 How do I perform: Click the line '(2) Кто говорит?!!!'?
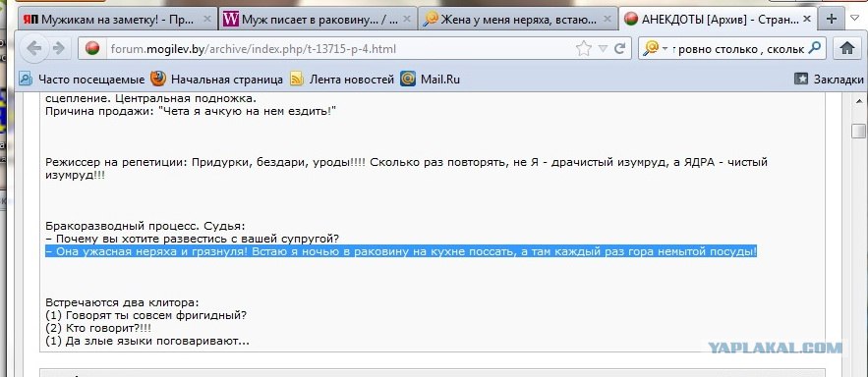click(x=98, y=328)
